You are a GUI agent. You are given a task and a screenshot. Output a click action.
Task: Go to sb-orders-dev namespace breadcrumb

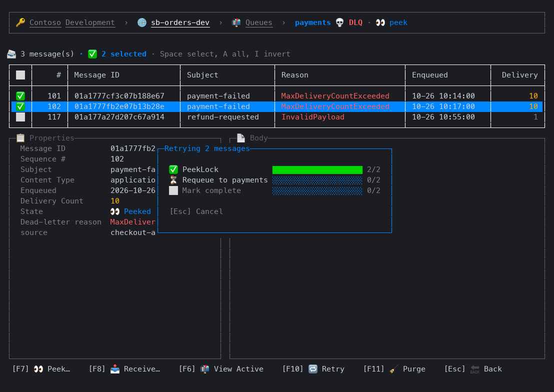coord(180,22)
